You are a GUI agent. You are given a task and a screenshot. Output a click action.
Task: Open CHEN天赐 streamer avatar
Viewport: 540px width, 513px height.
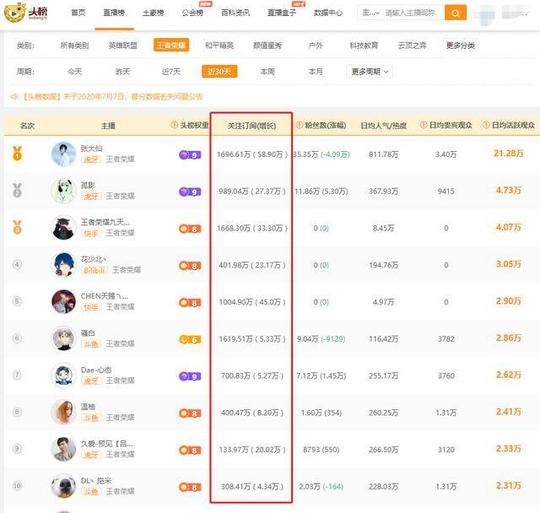coord(63,302)
